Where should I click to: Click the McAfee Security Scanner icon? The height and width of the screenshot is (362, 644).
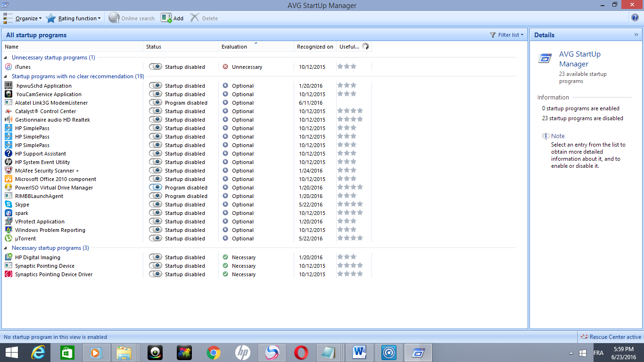8,171
